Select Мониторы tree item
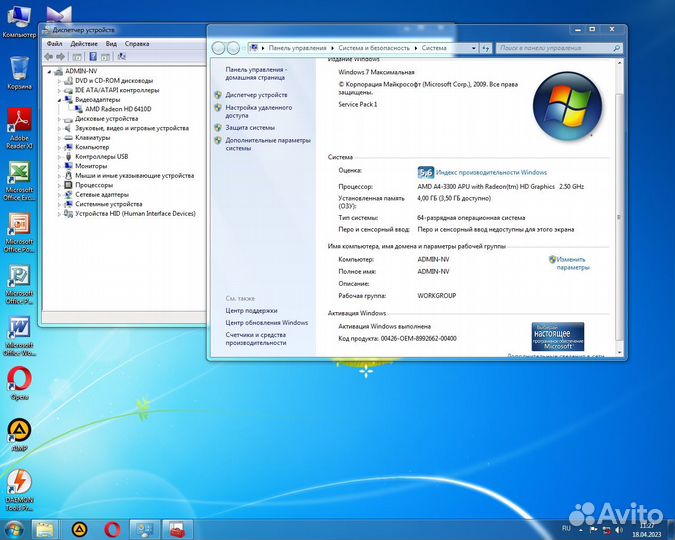Image resolution: width=675 pixels, height=540 pixels. 91,166
